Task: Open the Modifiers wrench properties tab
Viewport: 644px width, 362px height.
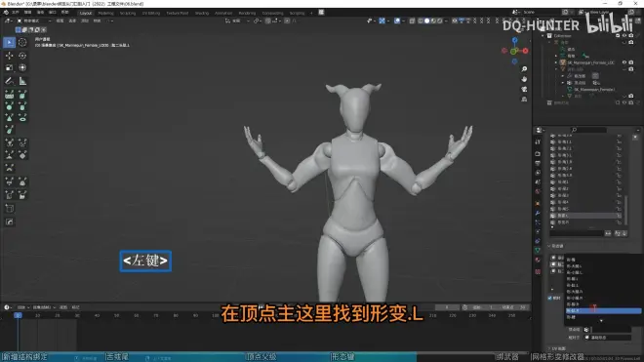Action: click(538, 214)
